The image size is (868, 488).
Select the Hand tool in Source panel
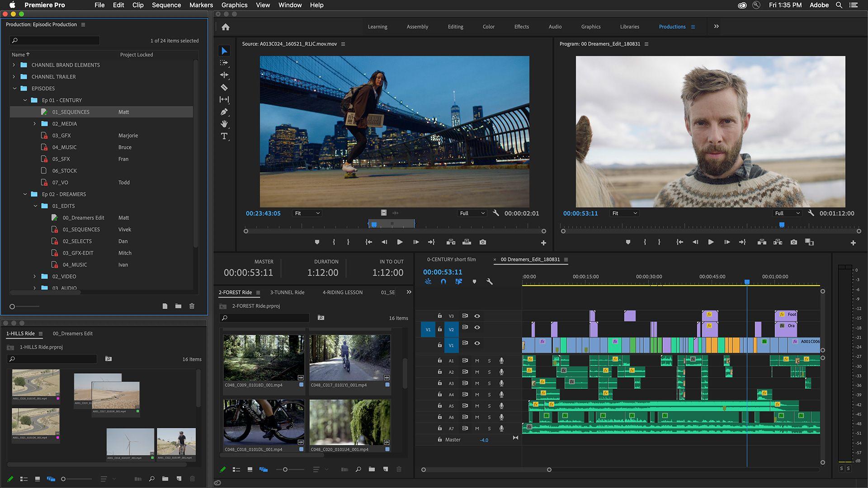point(224,123)
